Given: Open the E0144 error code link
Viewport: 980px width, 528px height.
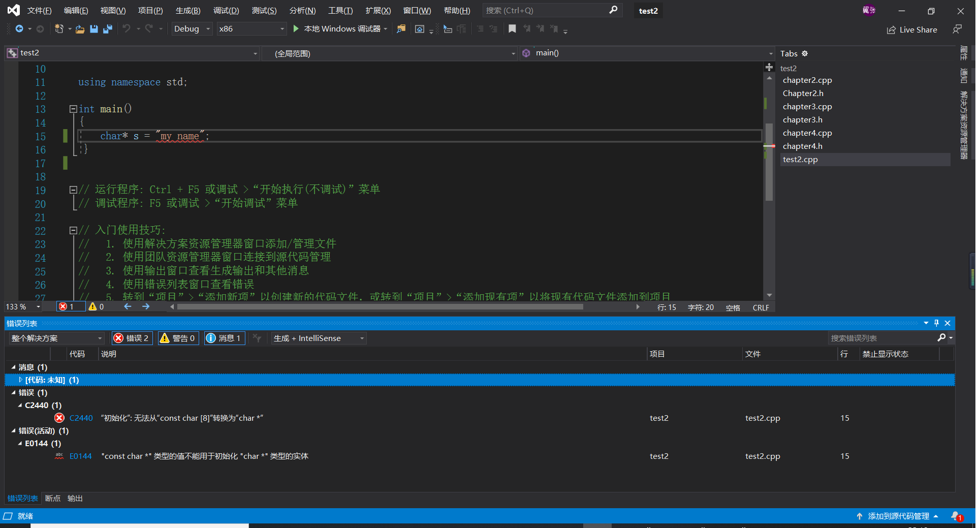Looking at the screenshot, I should (81, 456).
